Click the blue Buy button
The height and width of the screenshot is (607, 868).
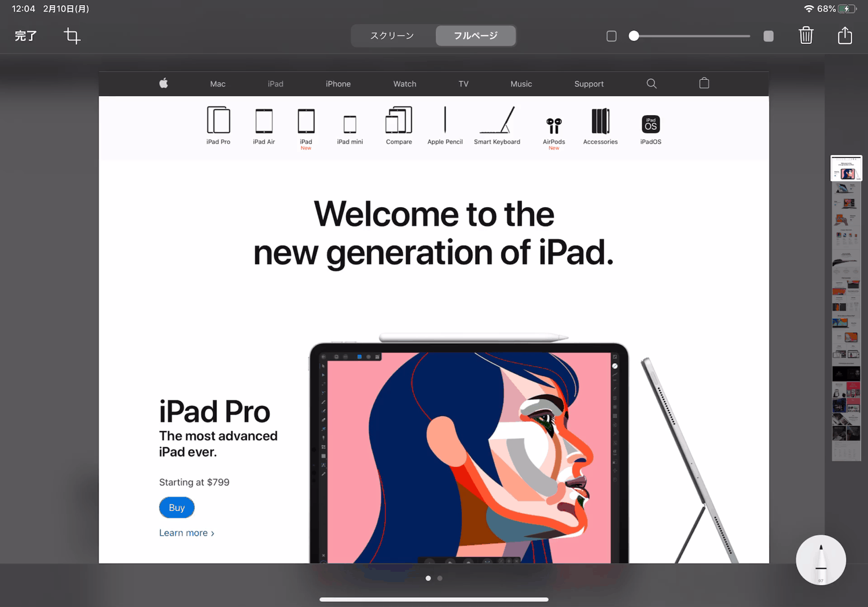(x=176, y=507)
